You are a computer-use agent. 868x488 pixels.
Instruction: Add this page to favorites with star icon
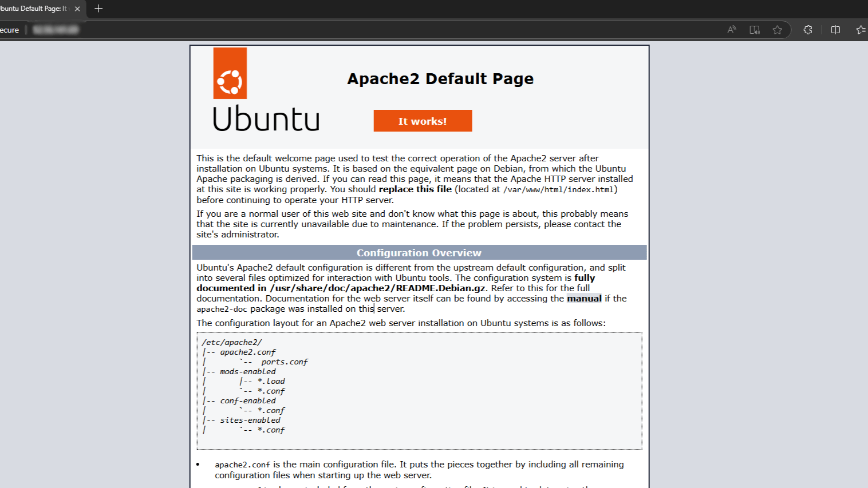[x=777, y=30]
